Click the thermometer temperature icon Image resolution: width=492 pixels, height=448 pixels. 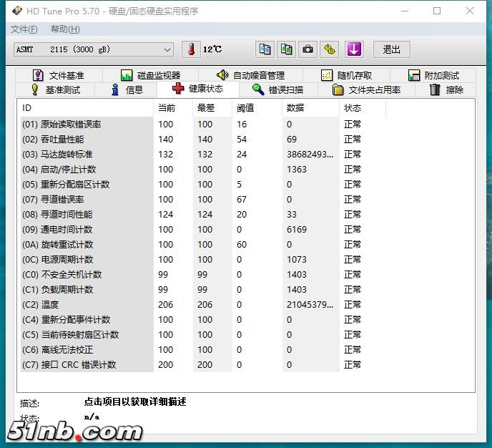[191, 49]
